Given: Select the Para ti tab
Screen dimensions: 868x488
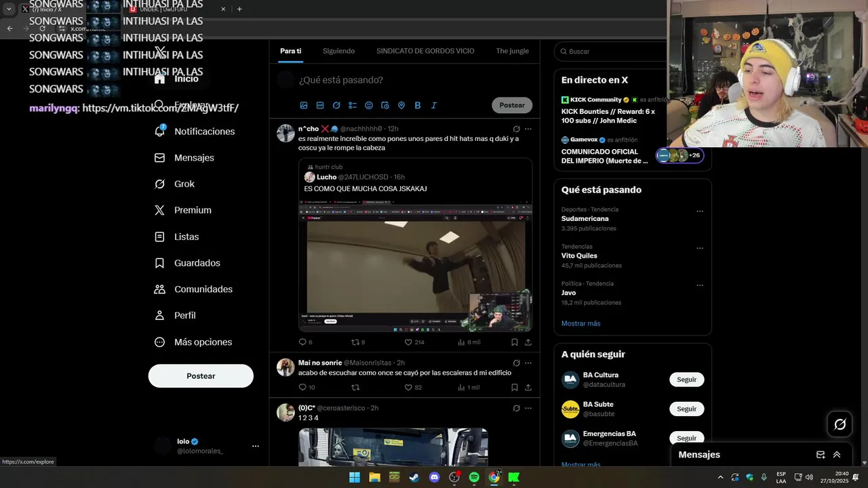Looking at the screenshot, I should coord(291,51).
